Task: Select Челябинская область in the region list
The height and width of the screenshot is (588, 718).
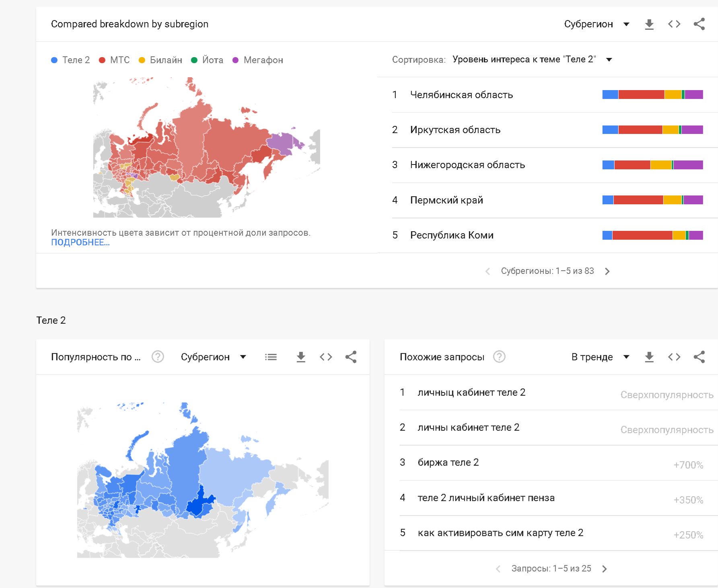Action: click(x=461, y=95)
